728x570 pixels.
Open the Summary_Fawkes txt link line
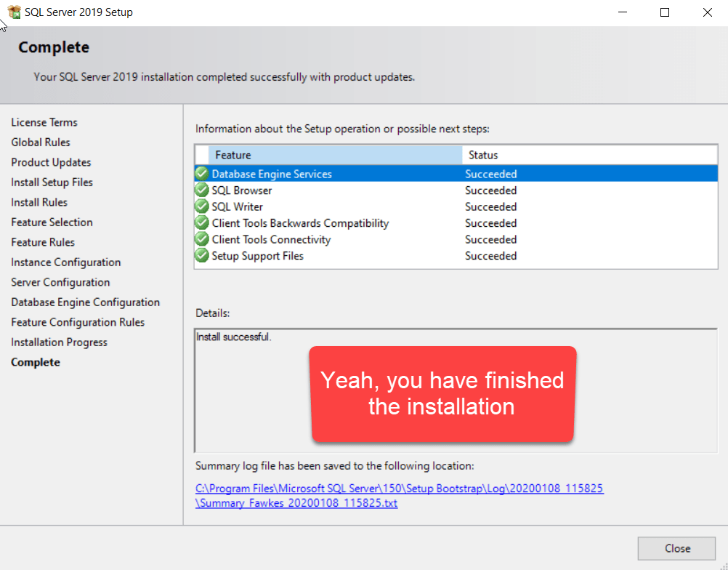pyautogui.click(x=296, y=503)
